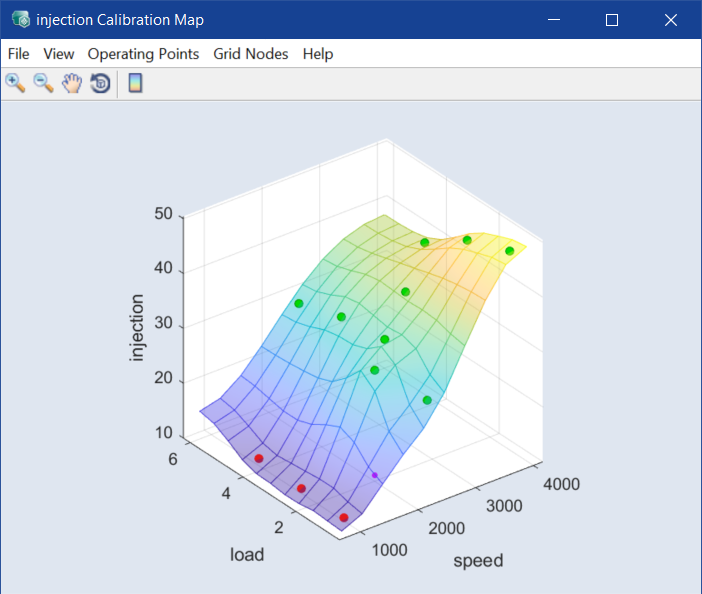702x594 pixels.
Task: Pick the small purple point on the surface
Action: [375, 475]
